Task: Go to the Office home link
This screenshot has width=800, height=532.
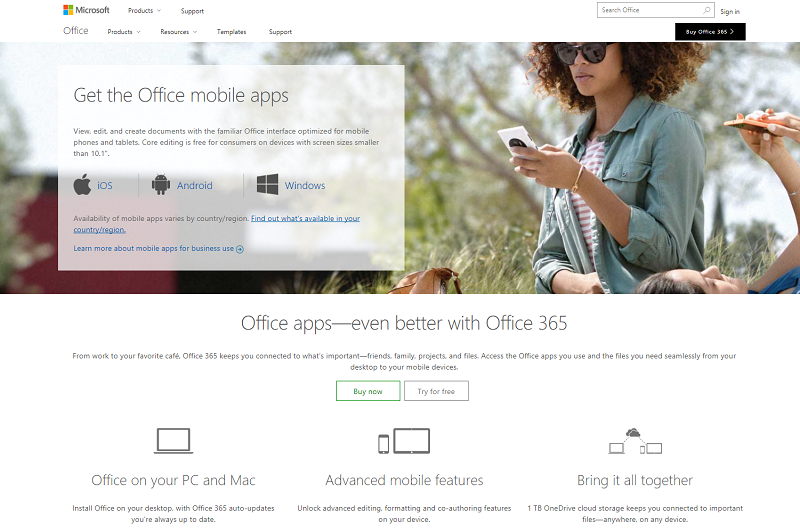Action: [76, 31]
